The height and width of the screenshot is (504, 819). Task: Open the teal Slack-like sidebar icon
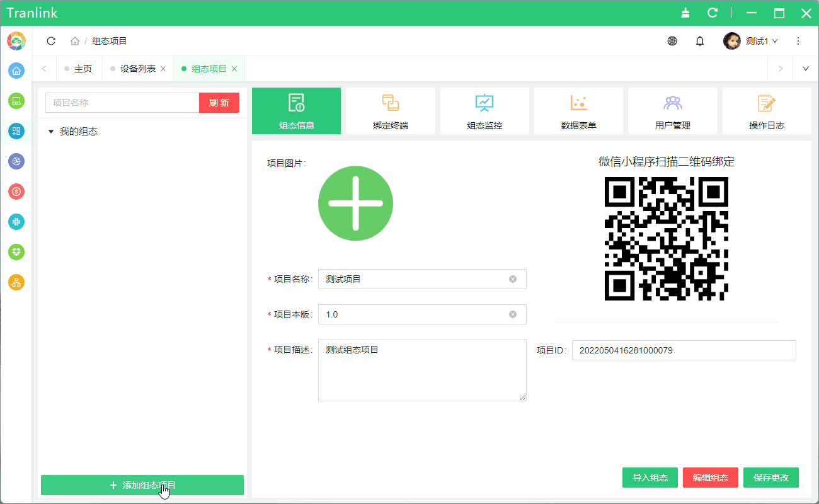[x=16, y=222]
